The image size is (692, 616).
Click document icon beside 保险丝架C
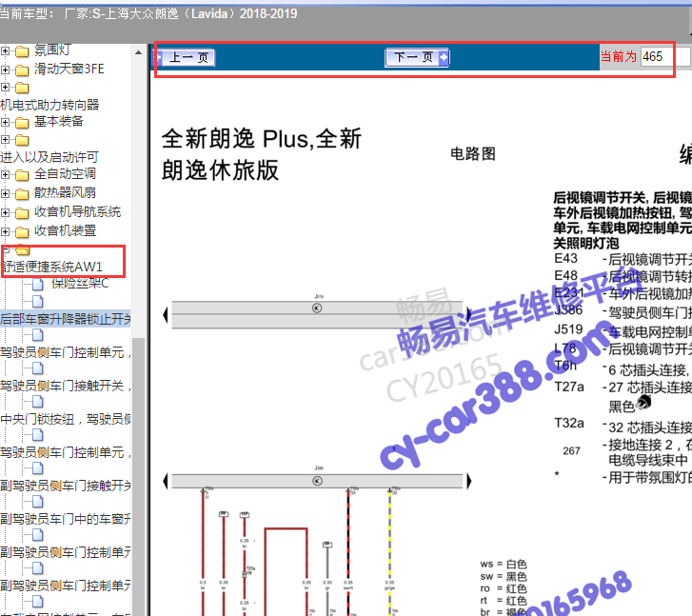(x=38, y=285)
